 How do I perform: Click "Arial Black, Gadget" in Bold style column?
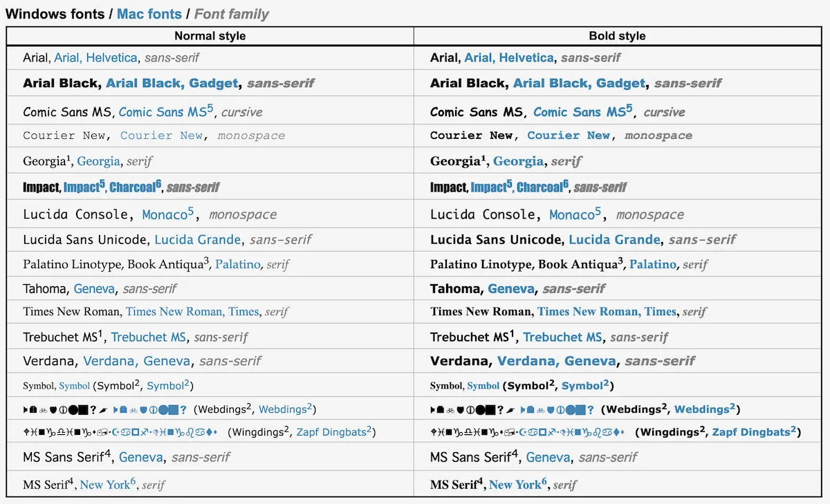point(580,83)
